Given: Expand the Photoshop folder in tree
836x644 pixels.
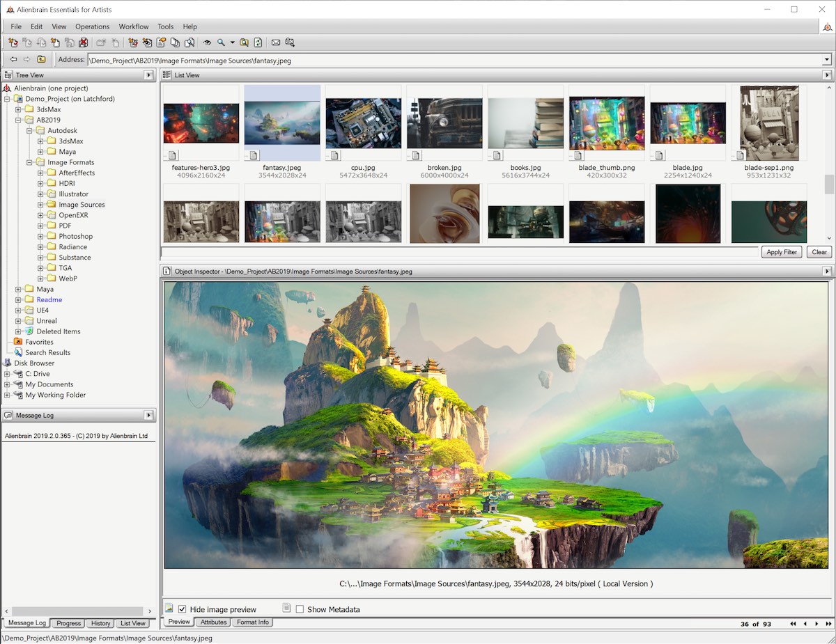Looking at the screenshot, I should pyautogui.click(x=40, y=237).
